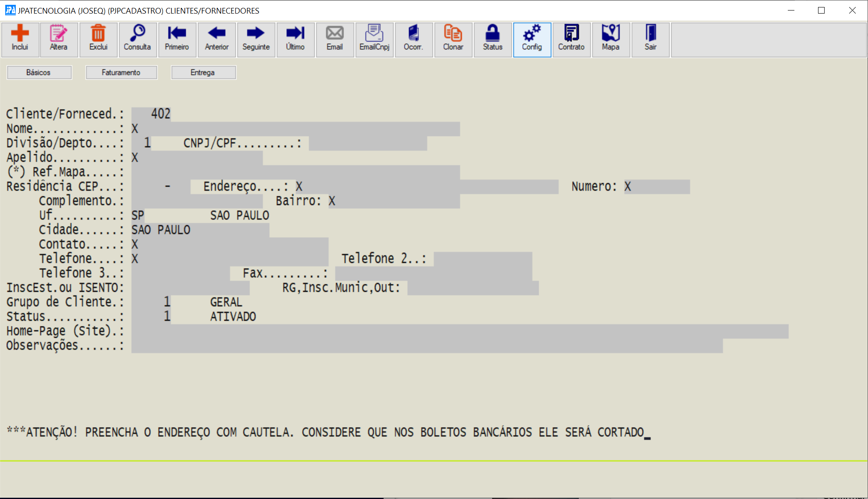Screen dimensions: 868x499
Task: Open the EmailCnpj toolbar icon
Action: (x=374, y=39)
